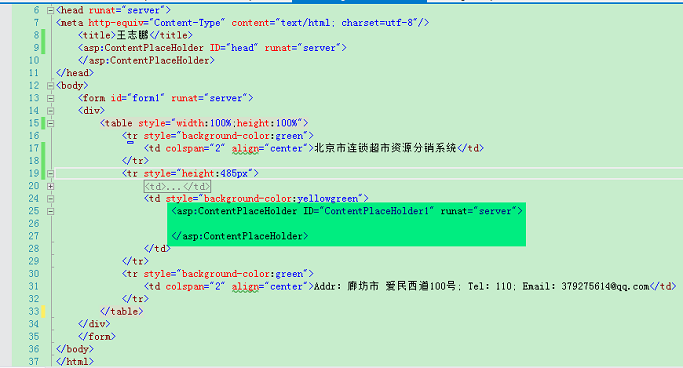
Task: Click the closing </div> tag on line 34
Action: [x=94, y=324]
